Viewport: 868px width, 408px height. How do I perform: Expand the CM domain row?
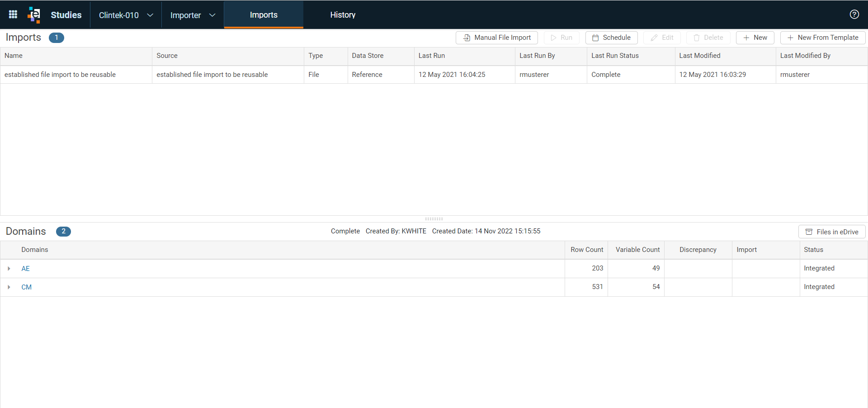click(9, 287)
